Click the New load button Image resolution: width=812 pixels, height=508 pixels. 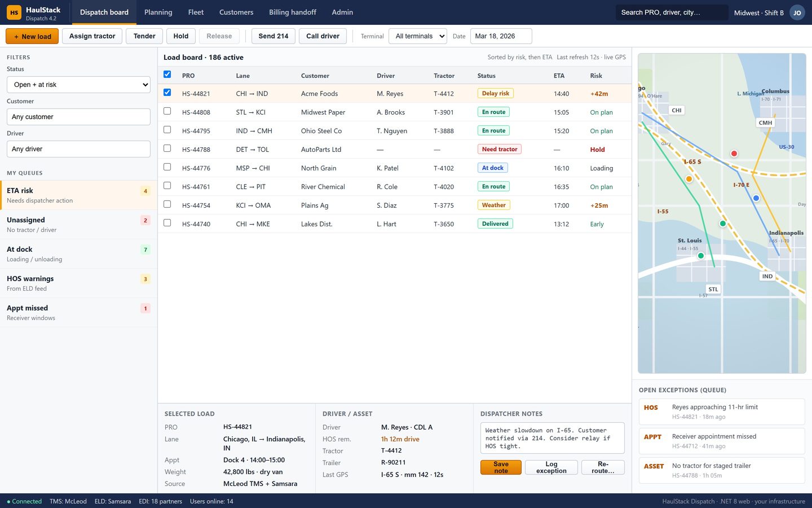click(32, 36)
